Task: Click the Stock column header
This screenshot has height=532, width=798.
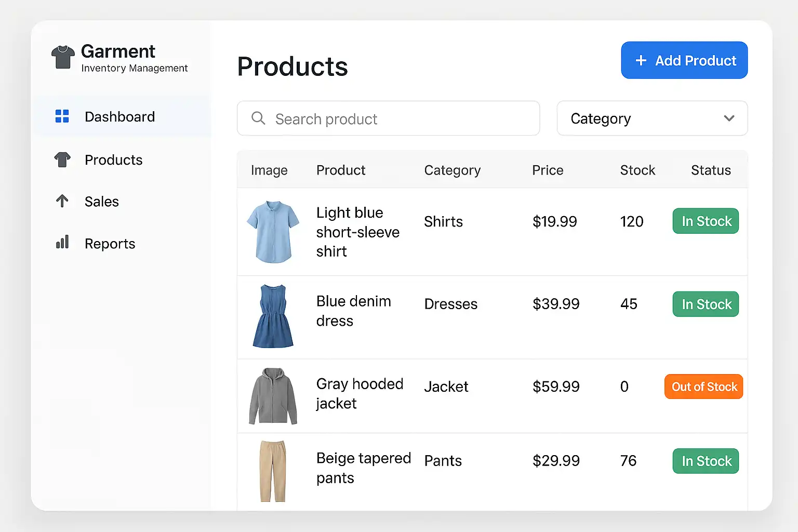Action: [x=637, y=170]
